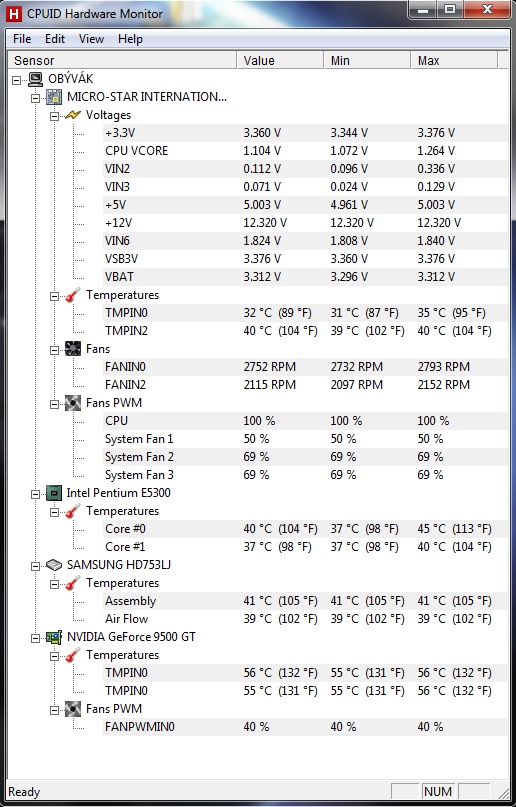The height and width of the screenshot is (807, 516).
Task: Collapse the Voltages tree node
Action: click(54, 116)
